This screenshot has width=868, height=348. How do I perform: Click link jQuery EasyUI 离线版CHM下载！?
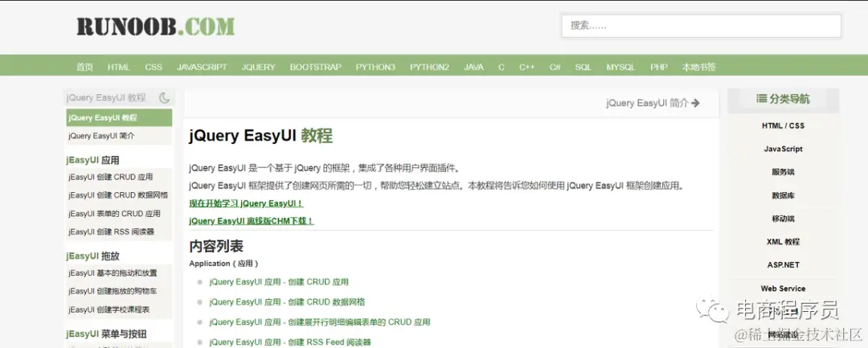(x=252, y=221)
